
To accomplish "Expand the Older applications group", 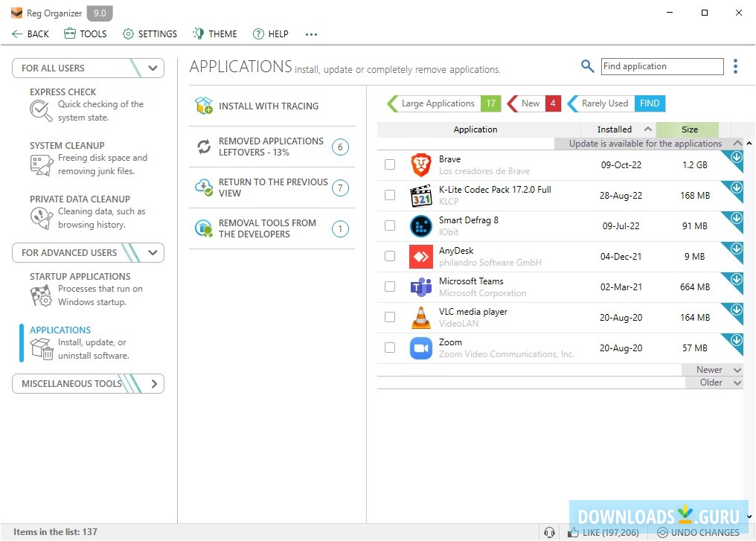I will (737, 382).
